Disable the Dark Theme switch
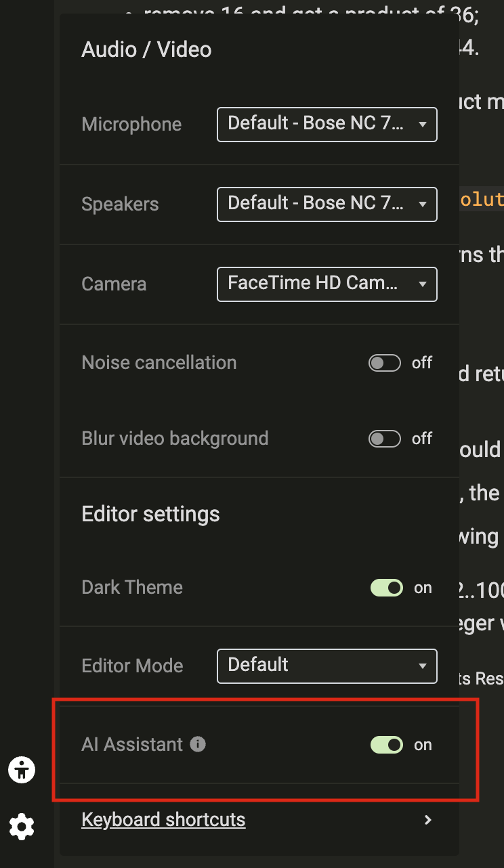 [x=387, y=588]
